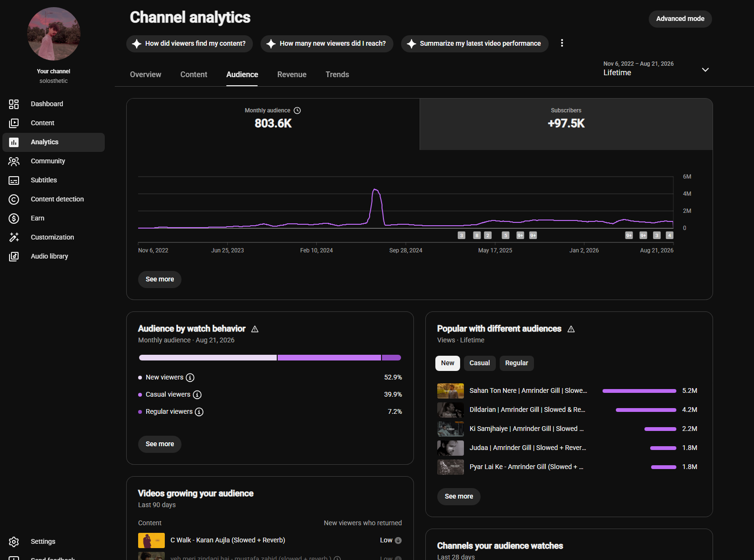Open the Community people icon
This screenshot has width=754, height=560.
click(14, 161)
